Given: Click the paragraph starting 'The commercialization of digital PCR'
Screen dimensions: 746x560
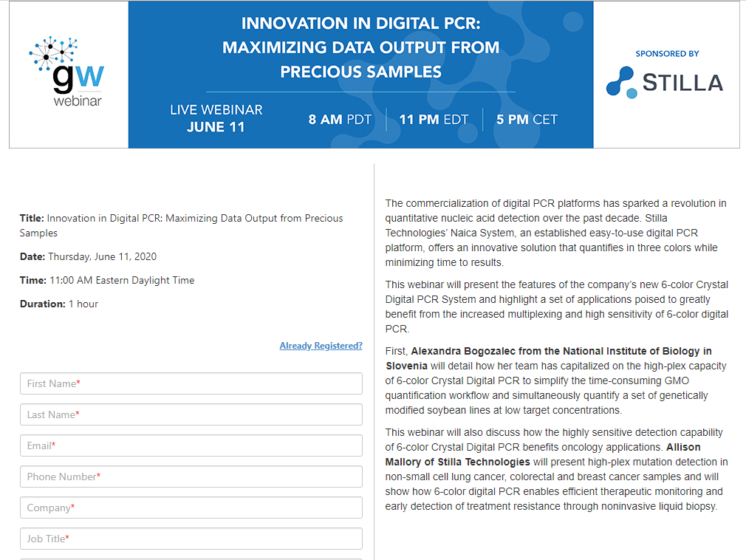Looking at the screenshot, I should tap(555, 233).
